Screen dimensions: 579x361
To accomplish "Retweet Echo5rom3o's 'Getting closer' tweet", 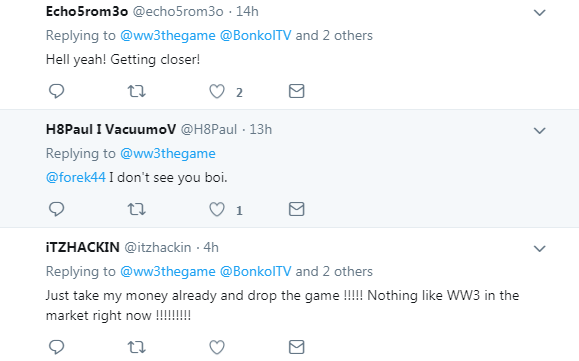I will pos(137,91).
